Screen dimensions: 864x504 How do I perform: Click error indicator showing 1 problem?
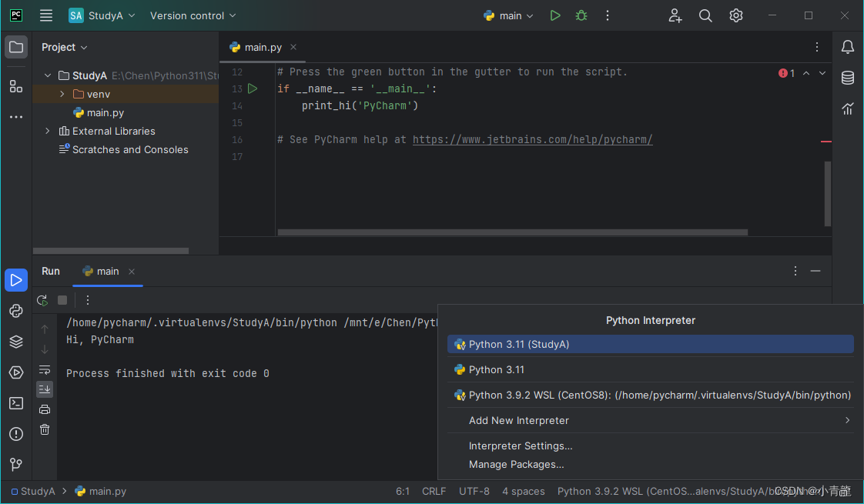786,73
